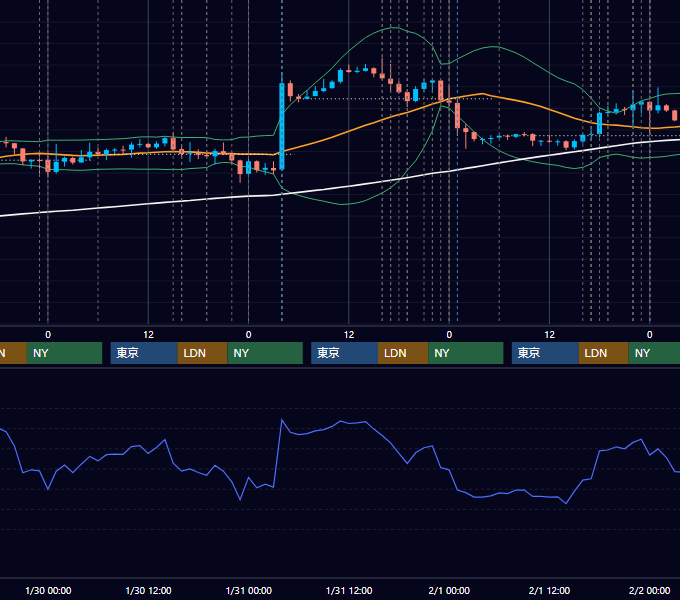680x600 pixels.
Task: Click the 1/31 12:00 date label
Action: click(x=349, y=590)
